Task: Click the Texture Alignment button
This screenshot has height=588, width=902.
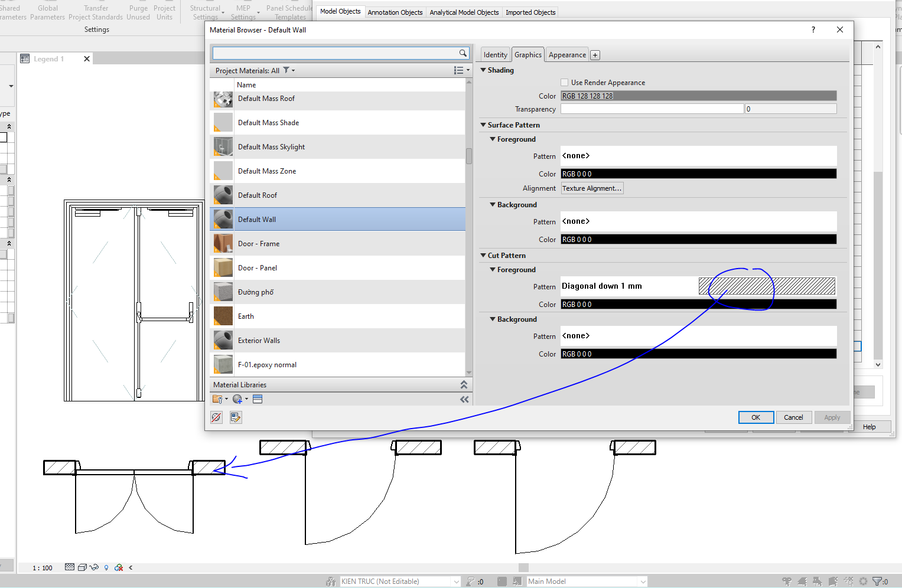Action: [592, 188]
